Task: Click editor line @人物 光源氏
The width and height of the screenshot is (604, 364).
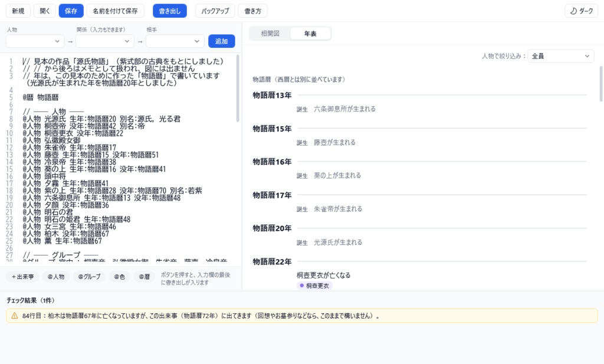Action: (x=101, y=119)
